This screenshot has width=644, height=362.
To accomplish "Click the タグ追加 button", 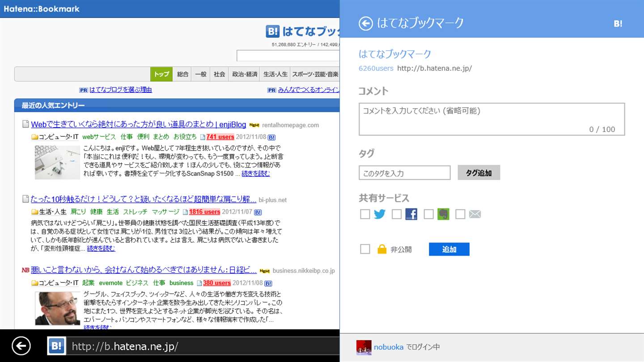I will [479, 173].
